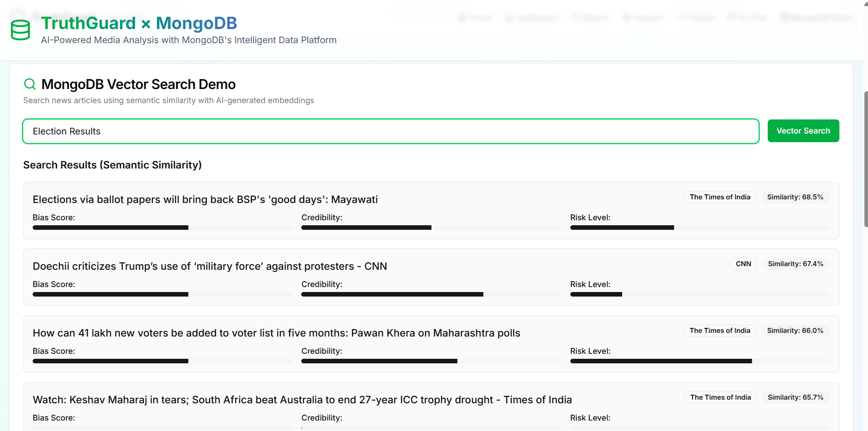The image size is (868, 431).
Task: Click the Similarity 68.5% badge
Action: 795,197
